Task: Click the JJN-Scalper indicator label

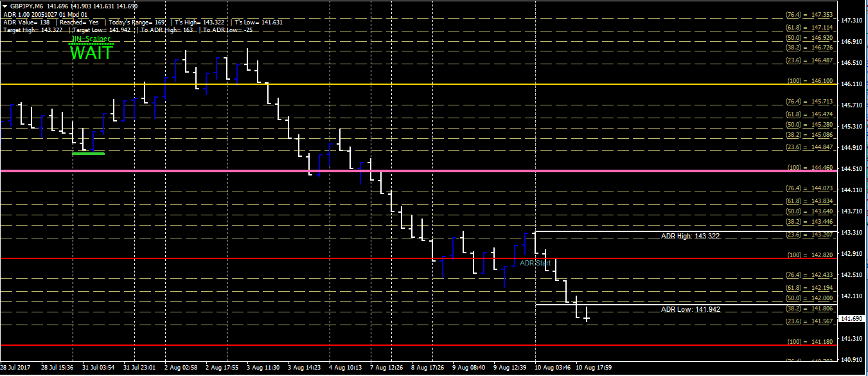Action: point(91,39)
